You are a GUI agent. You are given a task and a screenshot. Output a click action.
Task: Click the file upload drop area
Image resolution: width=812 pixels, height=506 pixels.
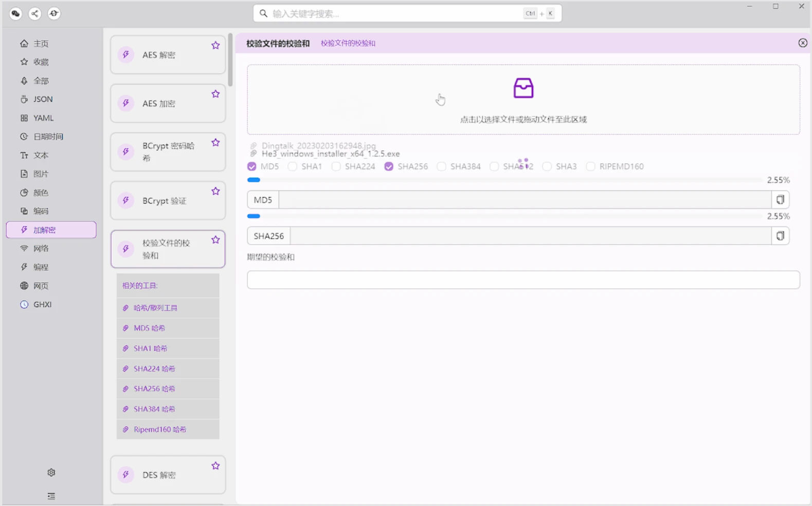(x=523, y=99)
